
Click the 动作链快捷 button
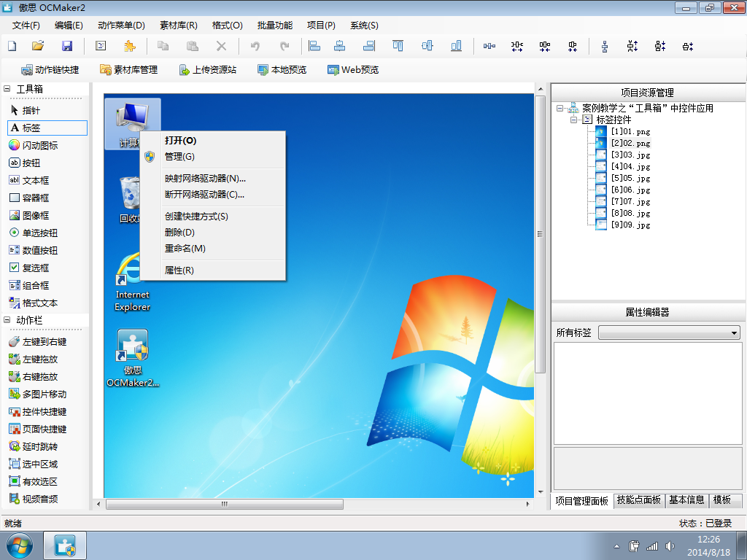click(50, 70)
